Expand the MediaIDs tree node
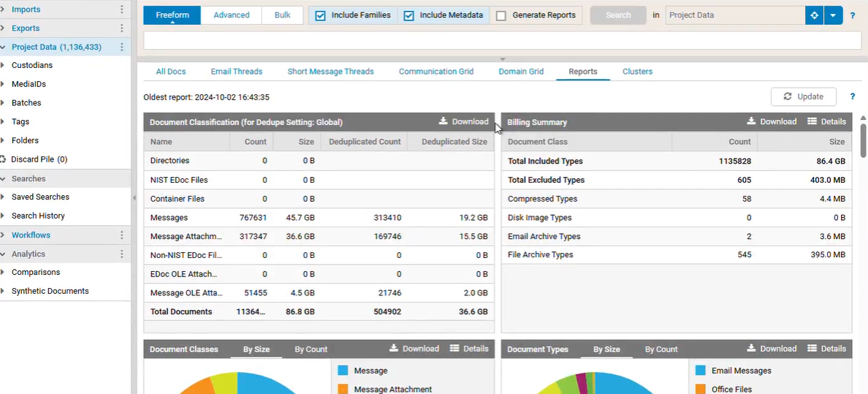 click(x=3, y=84)
